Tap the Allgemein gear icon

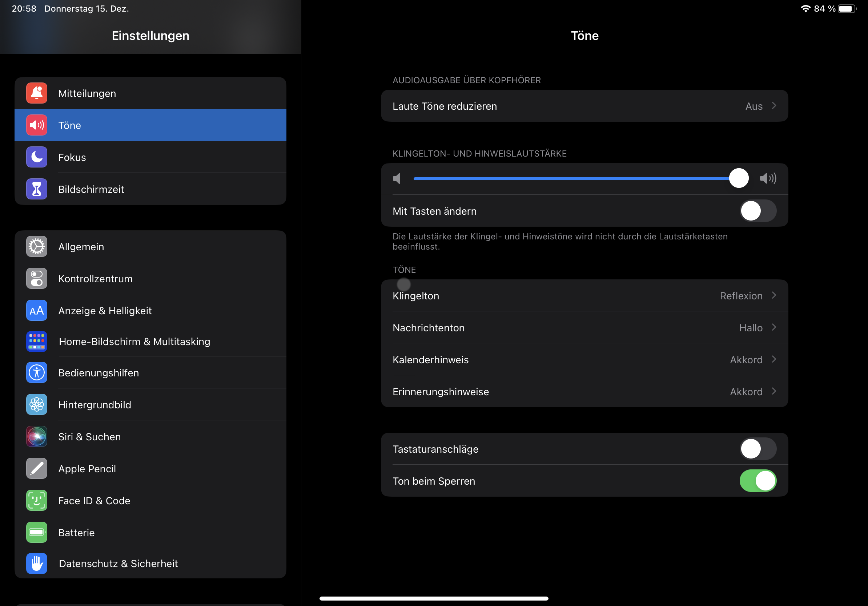pyautogui.click(x=37, y=246)
